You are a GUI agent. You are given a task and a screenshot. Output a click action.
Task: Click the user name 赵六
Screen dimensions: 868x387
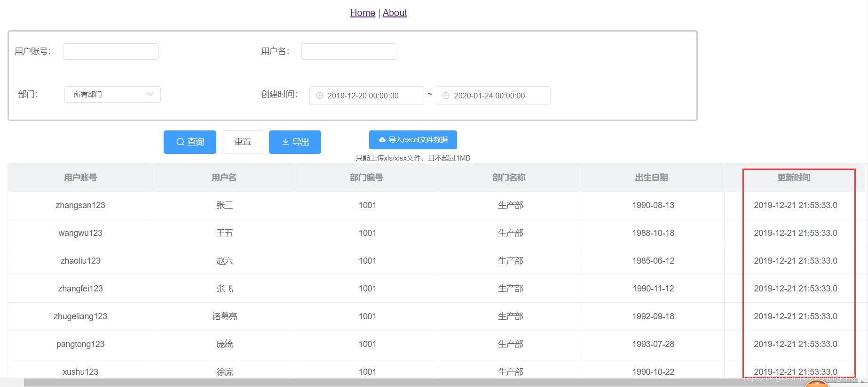[224, 261]
